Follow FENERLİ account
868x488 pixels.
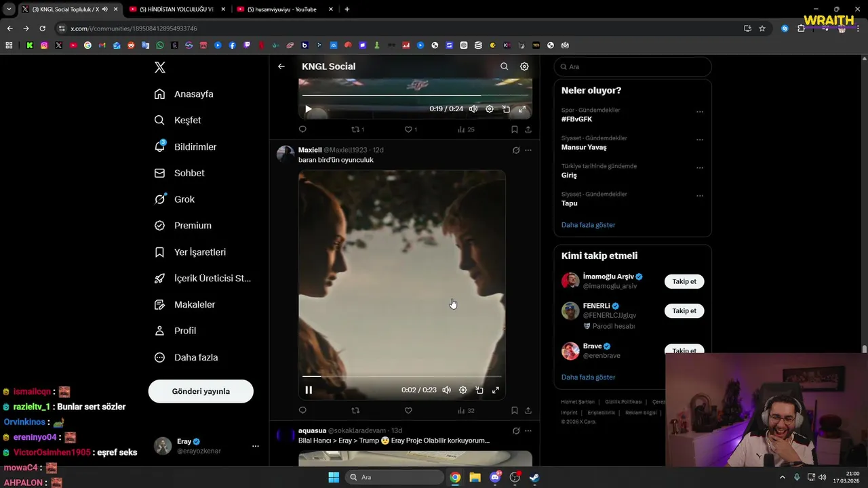tap(684, 310)
